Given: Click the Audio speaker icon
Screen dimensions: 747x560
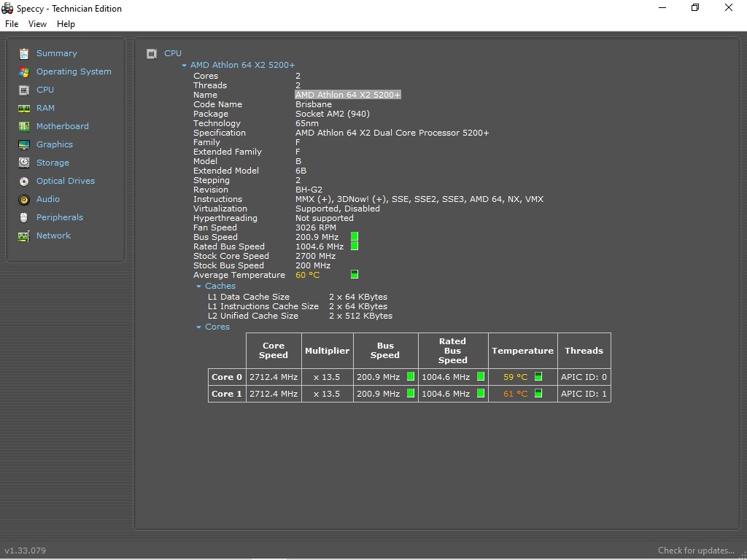Looking at the screenshot, I should (24, 199).
